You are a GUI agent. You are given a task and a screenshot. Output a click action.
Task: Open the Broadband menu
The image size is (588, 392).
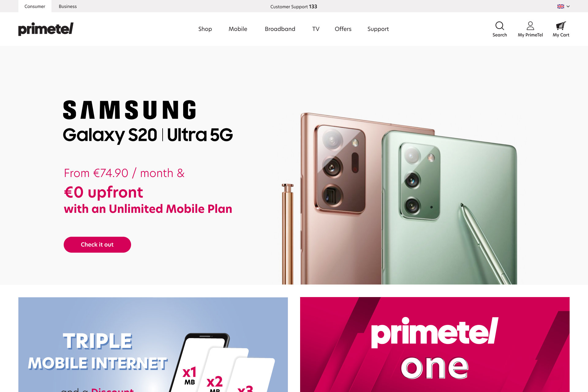point(280,29)
